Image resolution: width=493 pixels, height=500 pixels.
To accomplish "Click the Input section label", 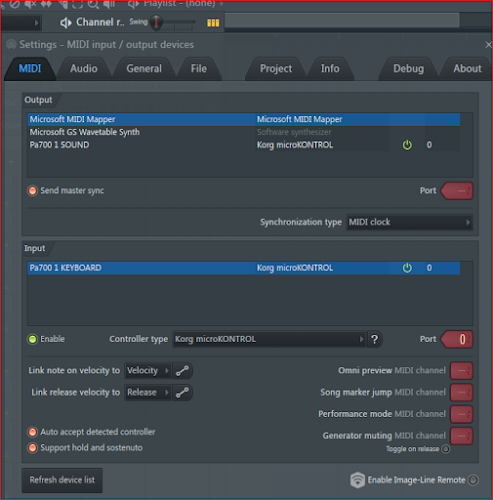I will (x=34, y=248).
